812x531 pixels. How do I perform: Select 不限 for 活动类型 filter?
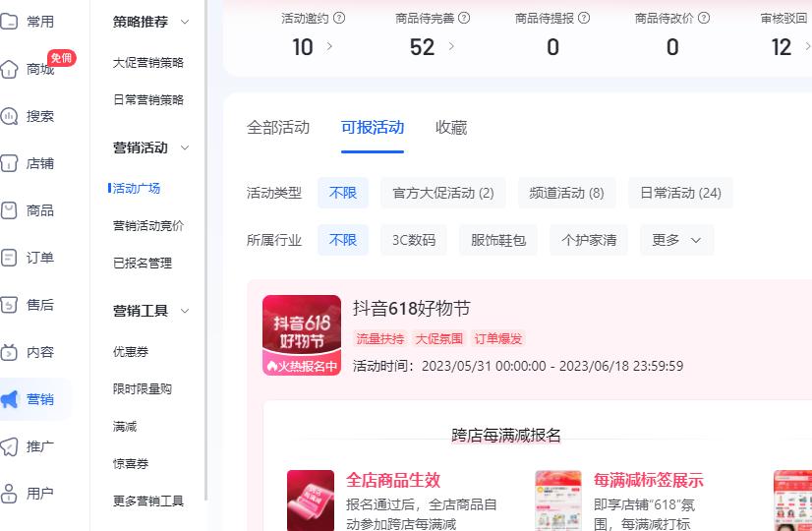pyautogui.click(x=343, y=193)
